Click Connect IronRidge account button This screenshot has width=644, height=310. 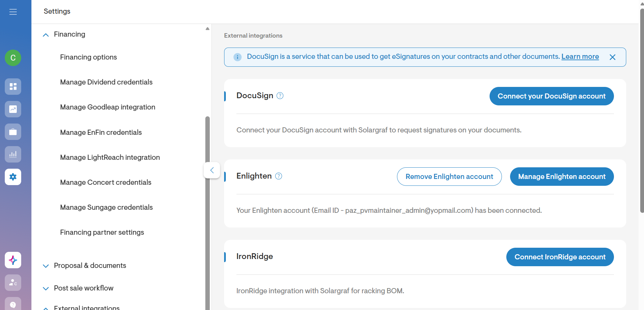tap(560, 257)
